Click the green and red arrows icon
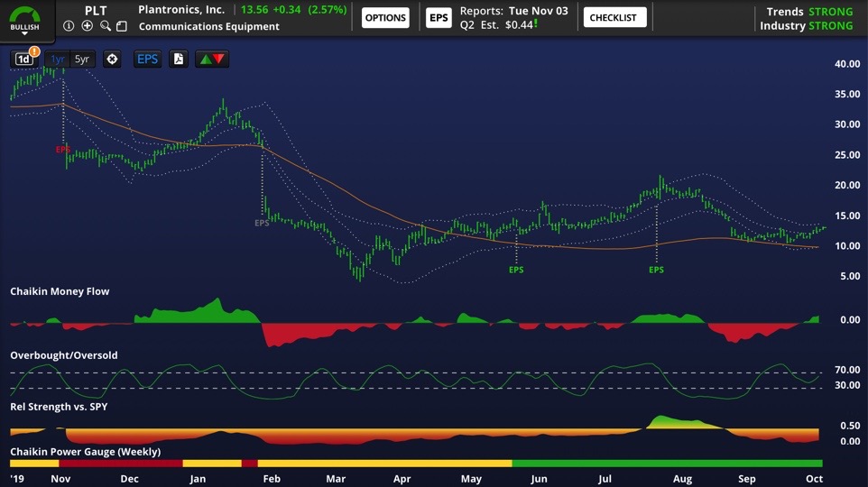This screenshot has height=487, width=868. 213,60
